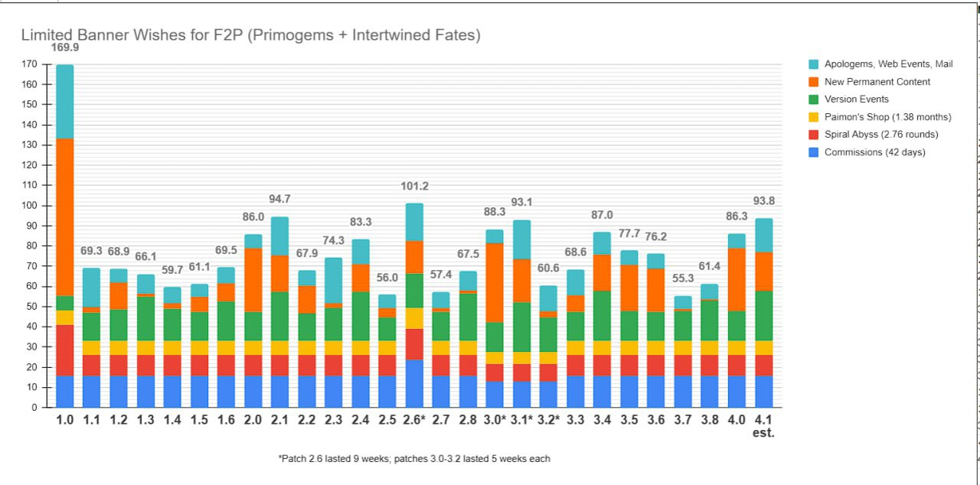
Task: Click the teal segment of bar 3.1*
Action: (x=521, y=239)
